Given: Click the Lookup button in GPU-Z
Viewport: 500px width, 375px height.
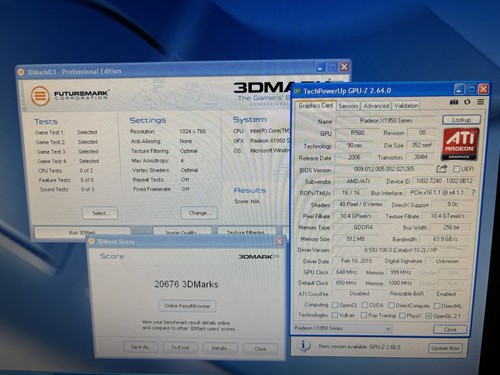Looking at the screenshot, I should 461,119.
